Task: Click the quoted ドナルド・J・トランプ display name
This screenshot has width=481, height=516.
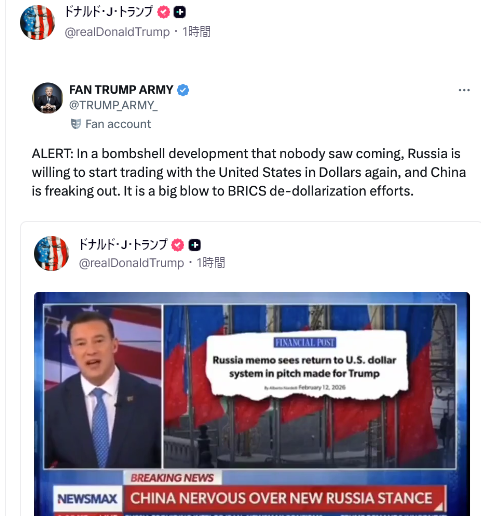Action: point(123,245)
